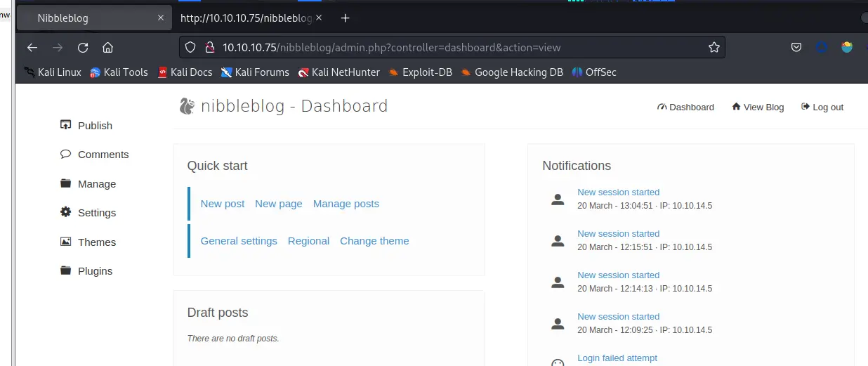Click the View Blog link
The width and height of the screenshot is (868, 366).
pos(758,107)
